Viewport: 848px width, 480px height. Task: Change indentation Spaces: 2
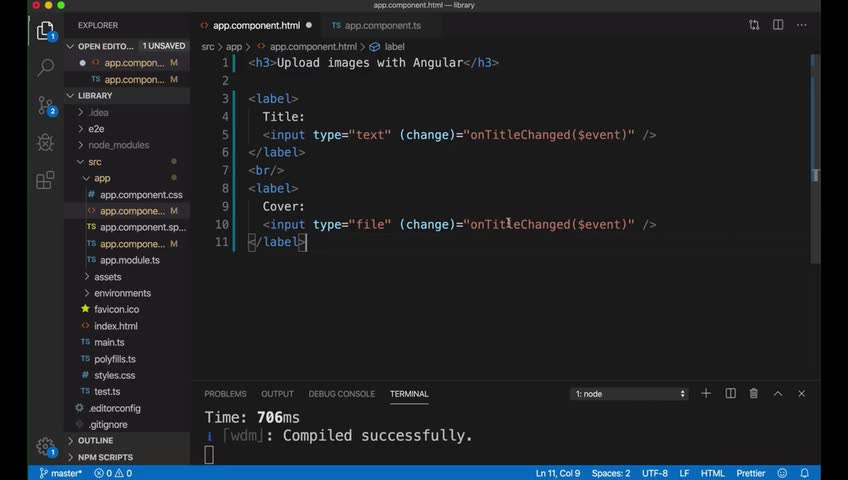pos(611,474)
